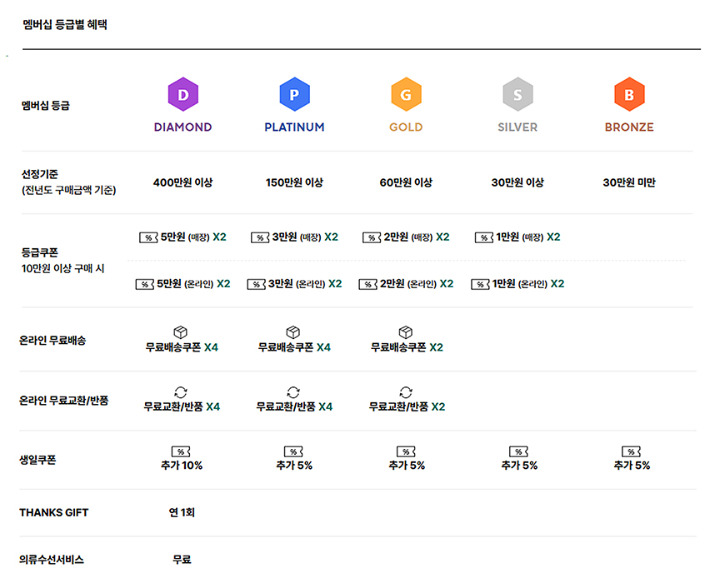Click the purple DIAMOND hexagon badge
The image size is (720, 588).
(182, 94)
